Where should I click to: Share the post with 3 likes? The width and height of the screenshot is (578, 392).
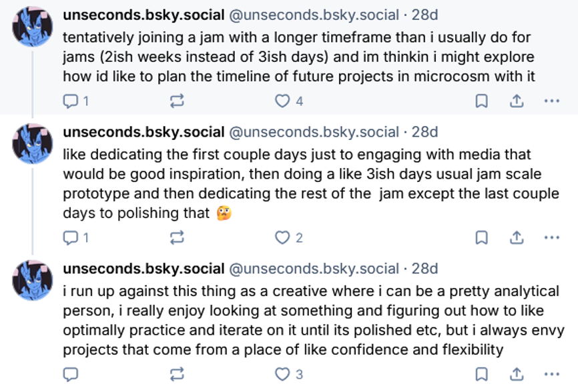[x=516, y=374]
